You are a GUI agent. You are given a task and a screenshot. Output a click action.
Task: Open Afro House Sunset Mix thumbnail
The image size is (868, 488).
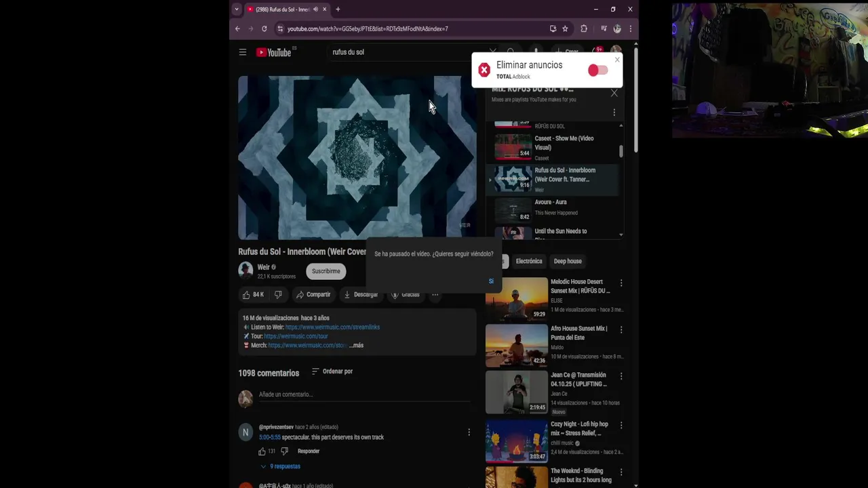(516, 345)
